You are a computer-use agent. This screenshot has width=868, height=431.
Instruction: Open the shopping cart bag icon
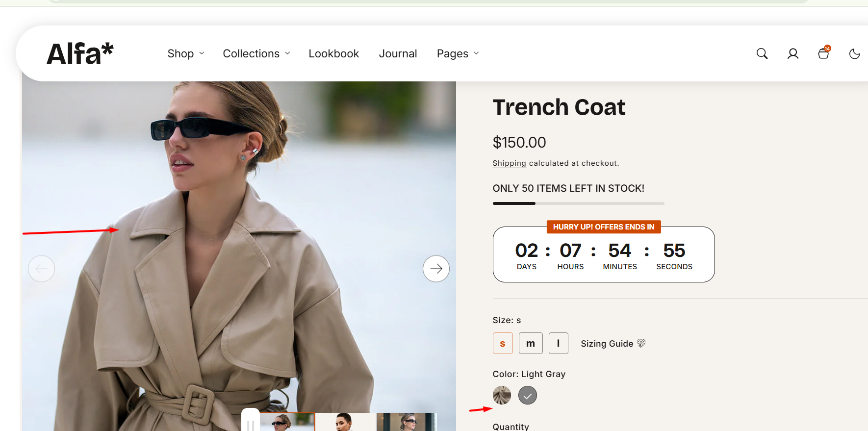(824, 53)
